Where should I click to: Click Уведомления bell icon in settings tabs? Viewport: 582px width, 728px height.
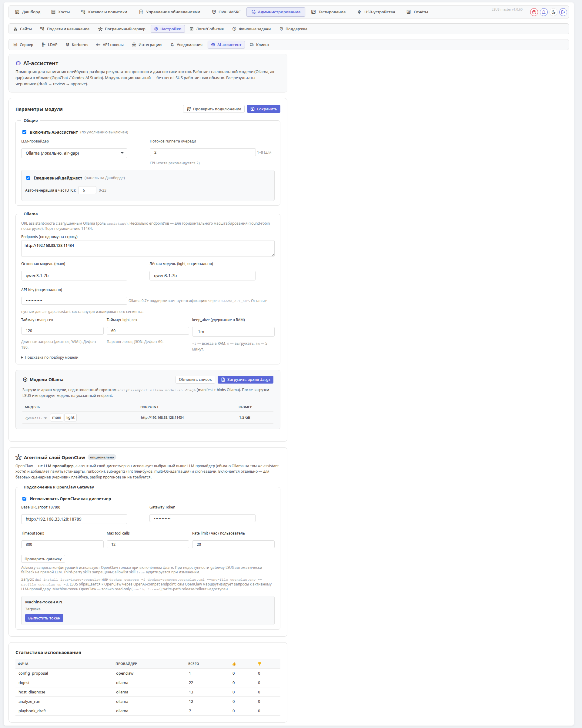tap(172, 45)
